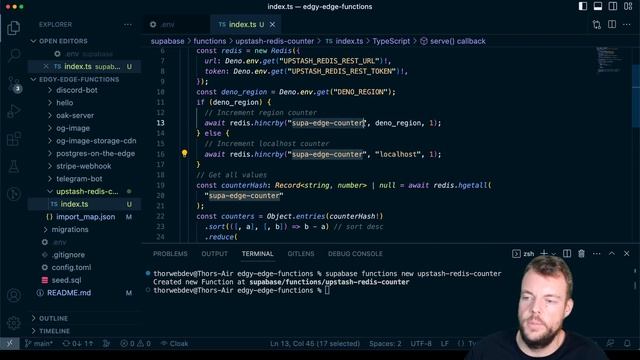The height and width of the screenshot is (360, 640).
Task: Open the Accounts icon in activity bar
Action: pos(13,295)
